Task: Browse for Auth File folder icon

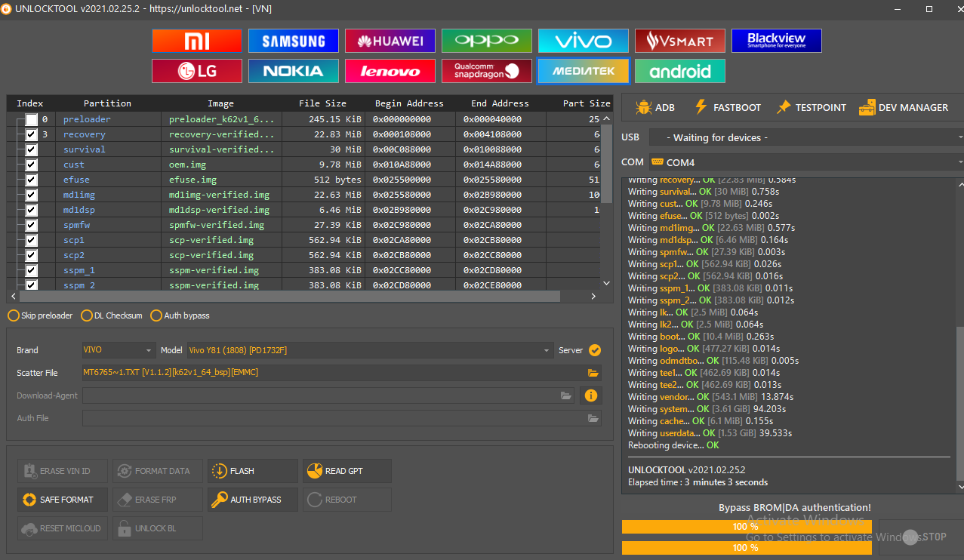Action: (593, 418)
